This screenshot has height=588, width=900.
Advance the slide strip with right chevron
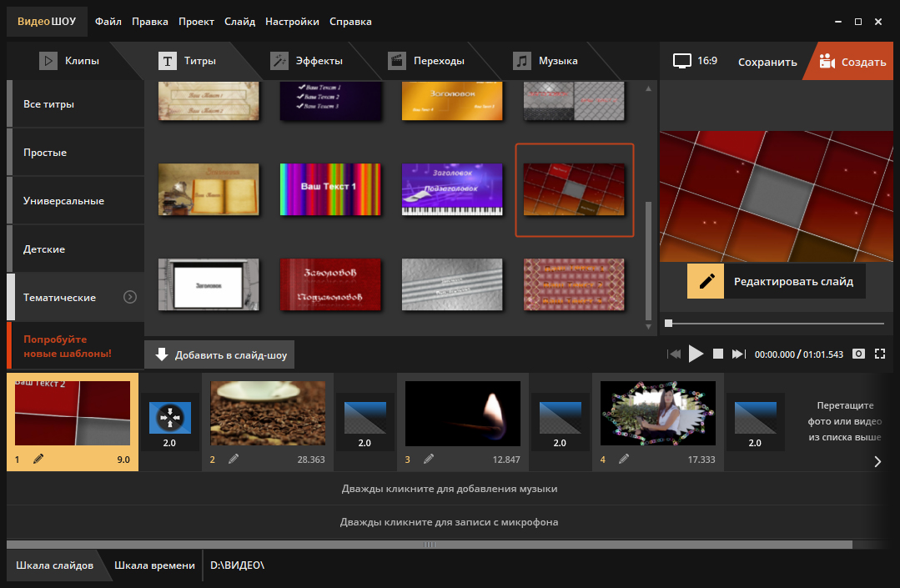click(x=877, y=461)
